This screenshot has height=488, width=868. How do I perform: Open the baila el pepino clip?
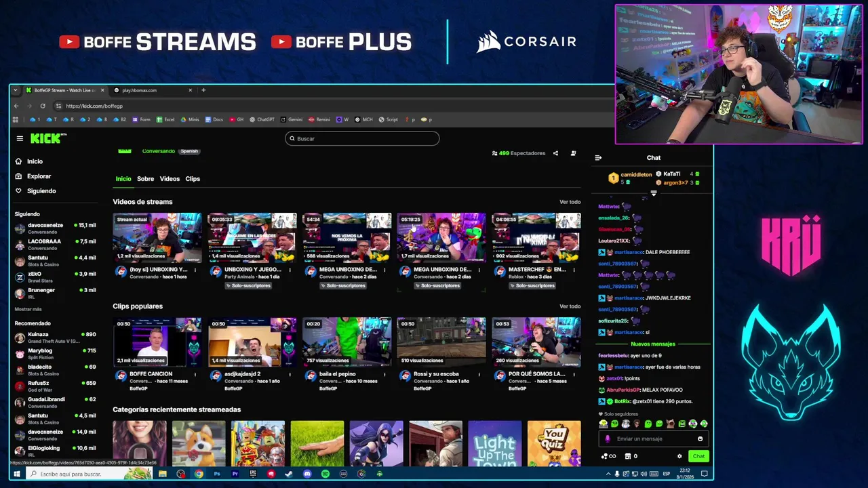tap(347, 342)
